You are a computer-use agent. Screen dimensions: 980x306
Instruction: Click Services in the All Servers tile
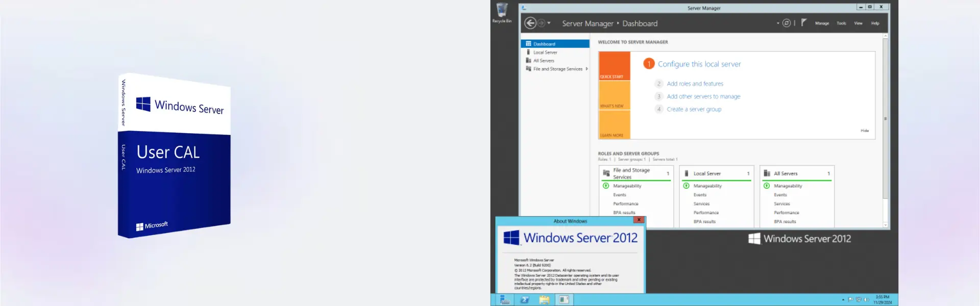781,203
